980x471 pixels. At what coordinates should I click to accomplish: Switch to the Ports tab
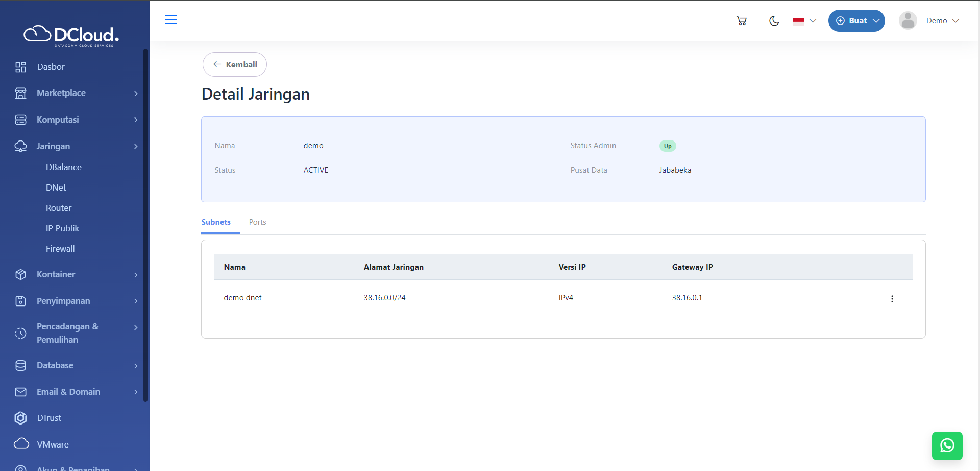click(x=257, y=222)
